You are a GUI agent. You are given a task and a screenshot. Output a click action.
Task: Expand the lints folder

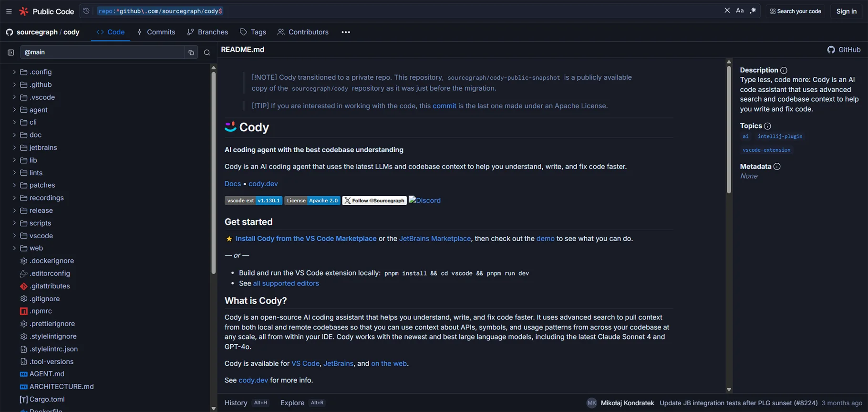[x=14, y=173]
